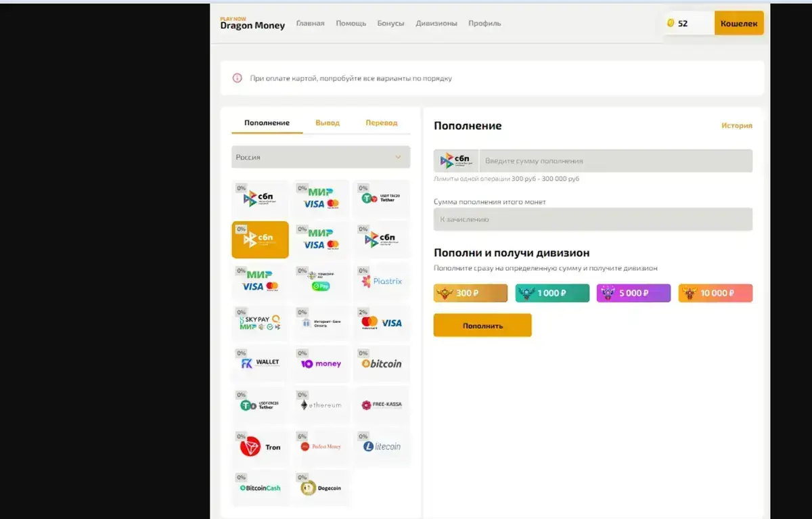Select the Bitcoin payment option
Viewport: 812px width, 519px height.
tap(382, 364)
